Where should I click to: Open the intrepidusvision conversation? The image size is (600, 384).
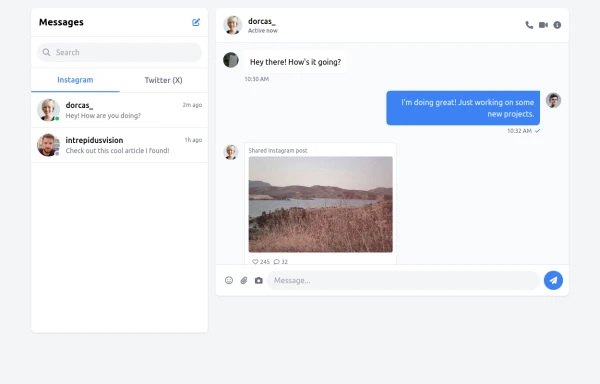pyautogui.click(x=119, y=145)
